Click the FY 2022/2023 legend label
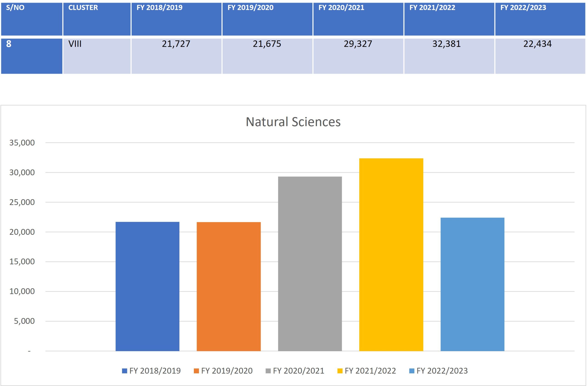 point(442,371)
